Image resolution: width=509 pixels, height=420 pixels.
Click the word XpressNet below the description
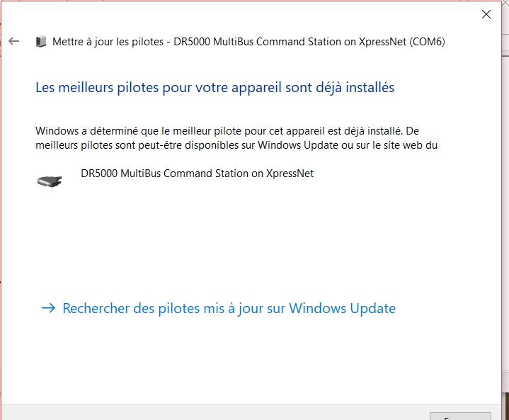pos(290,174)
